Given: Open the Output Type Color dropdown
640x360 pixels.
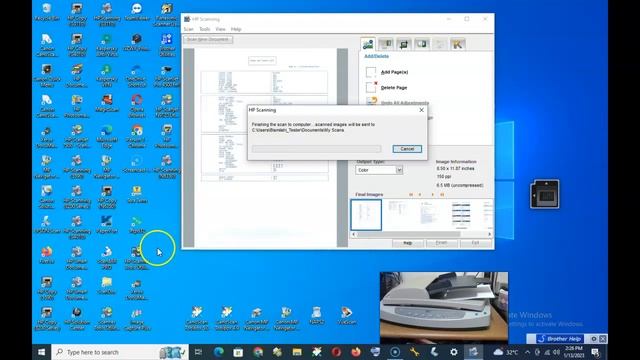Looking at the screenshot, I should (x=379, y=170).
